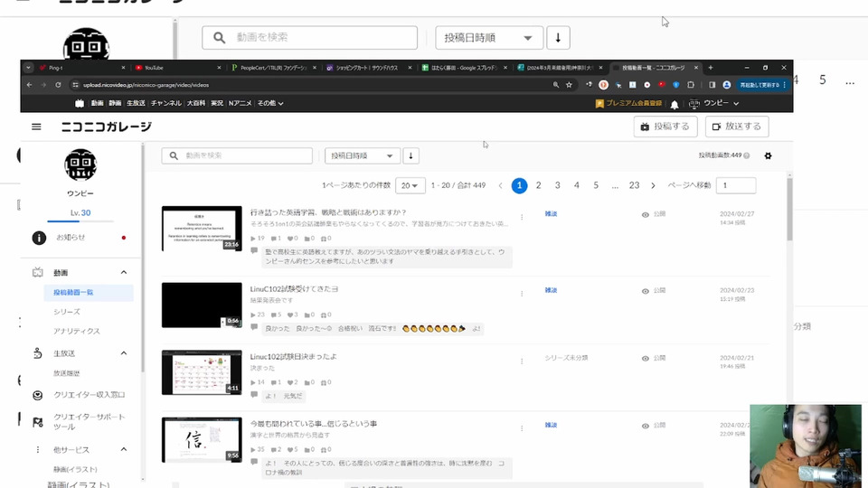This screenshot has height=488, width=868.
Task: Click the お知らせ info icon in sidebar
Action: (39, 238)
